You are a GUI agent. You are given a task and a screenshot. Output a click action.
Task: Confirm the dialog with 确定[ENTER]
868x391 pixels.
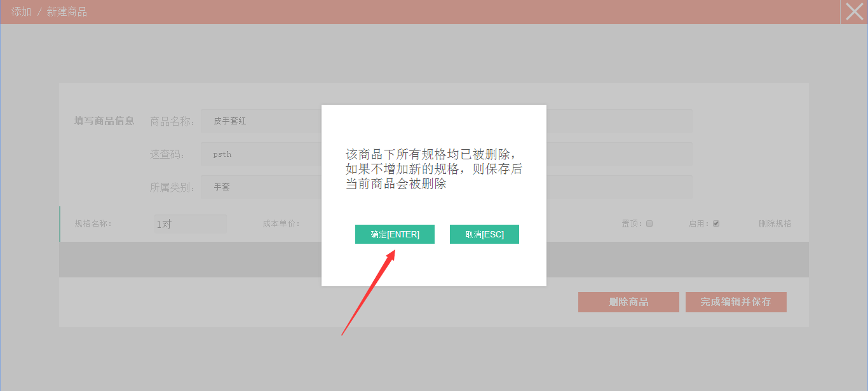pyautogui.click(x=395, y=234)
